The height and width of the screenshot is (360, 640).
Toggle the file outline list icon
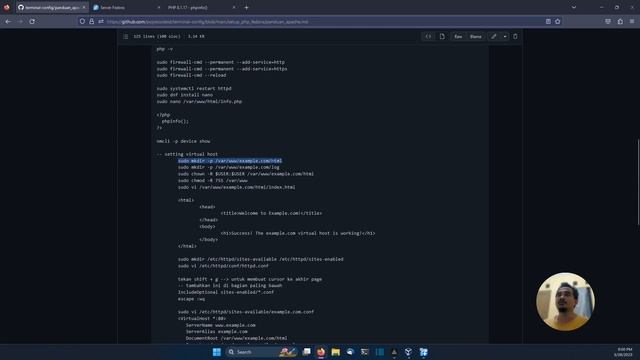[125, 36]
